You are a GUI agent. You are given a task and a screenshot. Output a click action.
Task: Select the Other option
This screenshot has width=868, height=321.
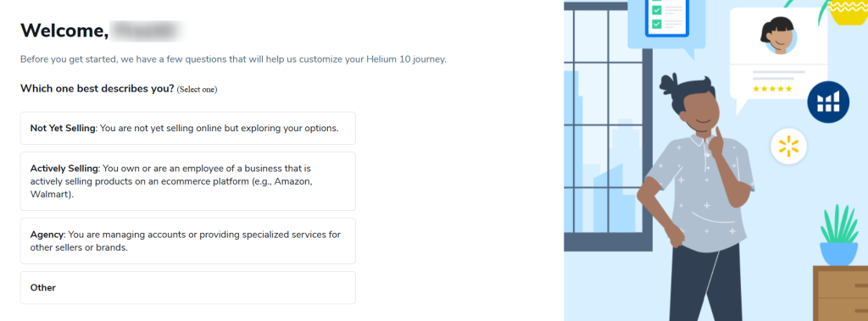tap(187, 287)
